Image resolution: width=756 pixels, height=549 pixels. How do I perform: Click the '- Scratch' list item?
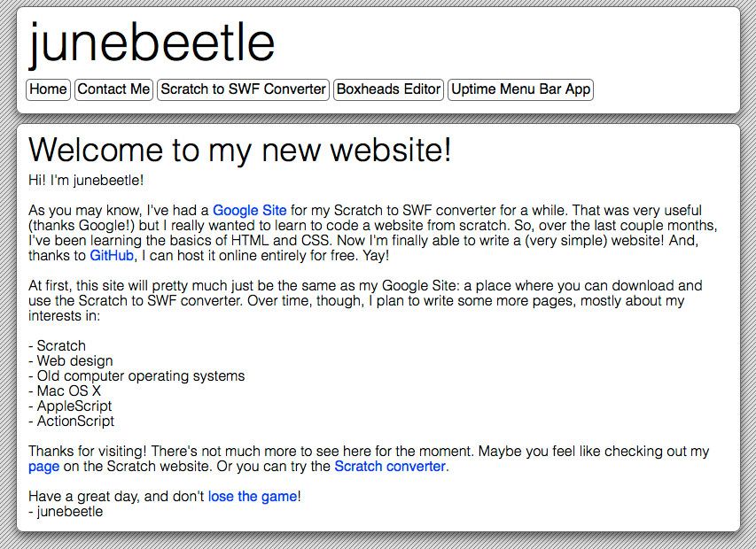(58, 345)
